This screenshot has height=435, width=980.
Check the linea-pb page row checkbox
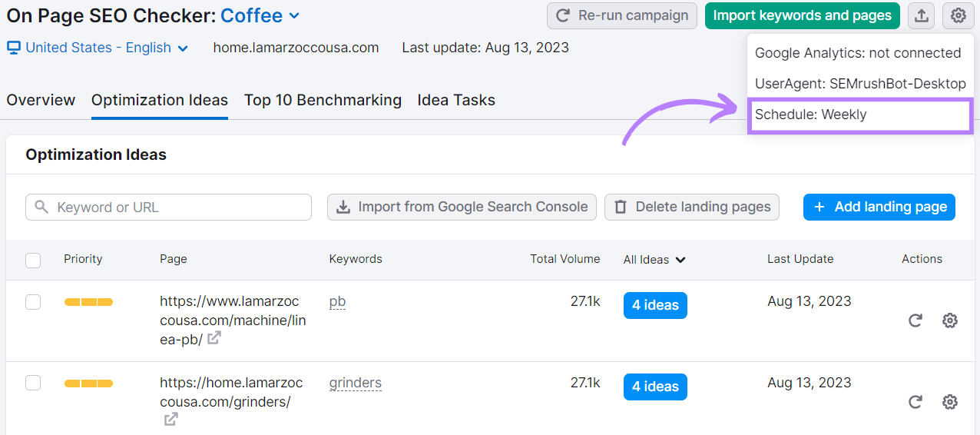pos(33,302)
